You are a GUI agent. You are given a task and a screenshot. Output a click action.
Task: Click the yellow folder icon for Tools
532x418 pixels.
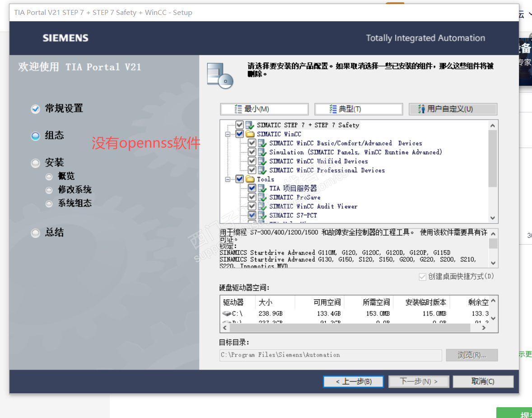[250, 179]
